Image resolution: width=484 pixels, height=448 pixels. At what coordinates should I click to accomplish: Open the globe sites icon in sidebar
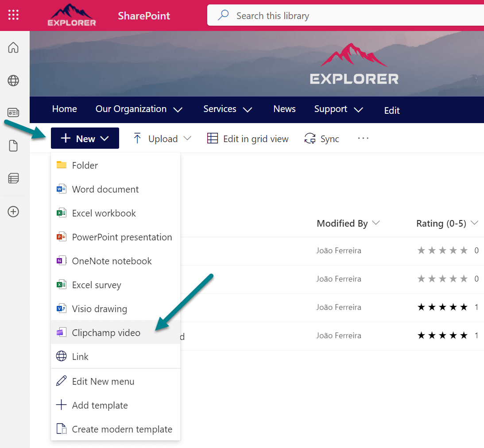13,80
